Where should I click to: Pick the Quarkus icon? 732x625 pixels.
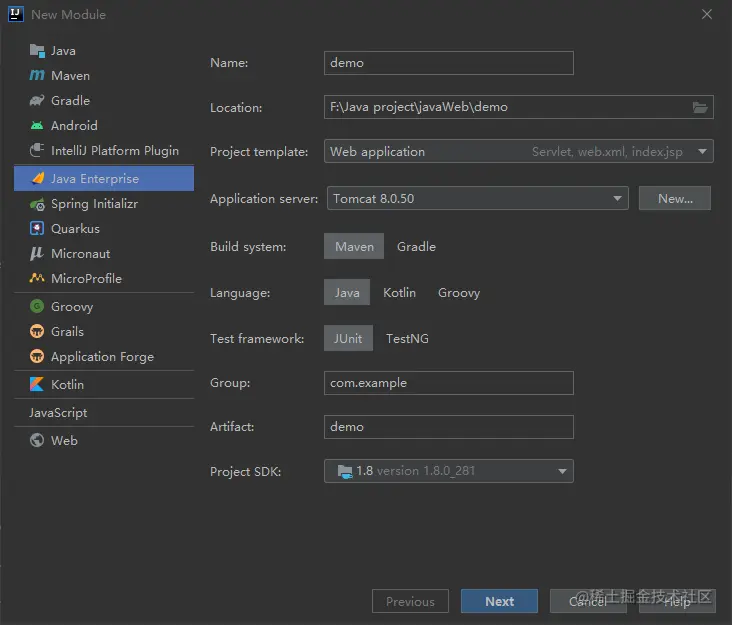pyautogui.click(x=37, y=228)
